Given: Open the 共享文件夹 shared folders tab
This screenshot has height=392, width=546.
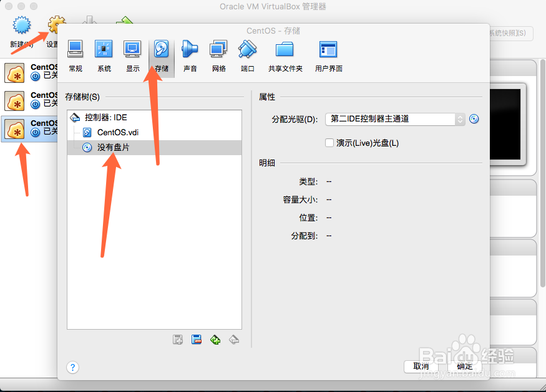Looking at the screenshot, I should tap(285, 56).
